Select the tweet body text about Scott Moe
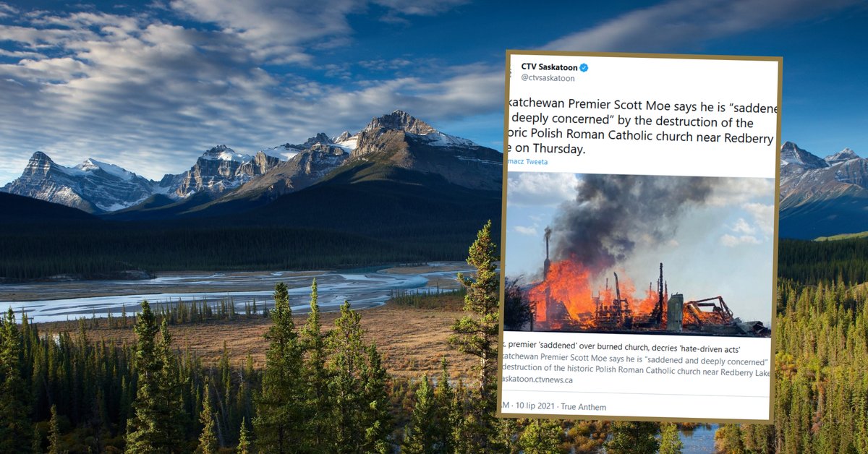 click(641, 124)
